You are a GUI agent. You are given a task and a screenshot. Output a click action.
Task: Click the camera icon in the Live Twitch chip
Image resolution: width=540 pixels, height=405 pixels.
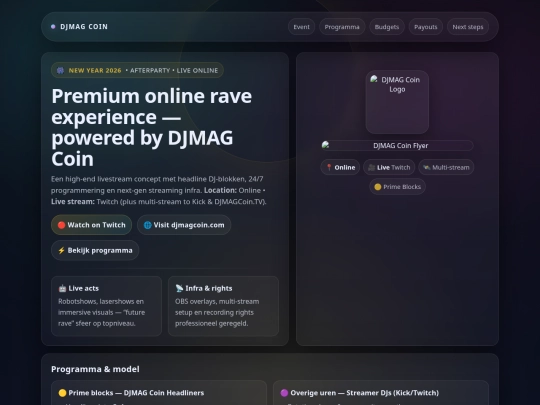click(372, 167)
